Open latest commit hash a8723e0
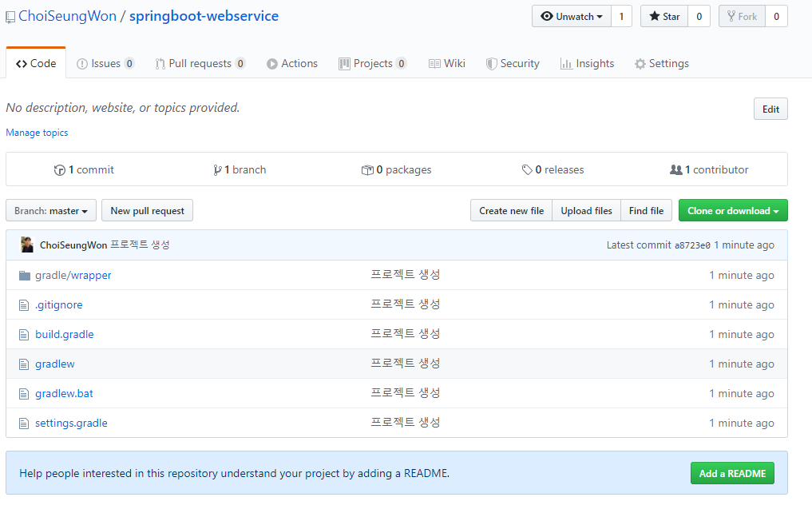Viewport: 812px width, 529px height. (x=692, y=245)
